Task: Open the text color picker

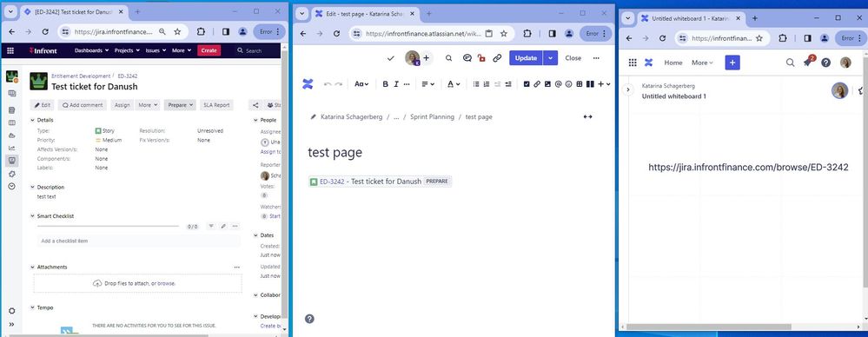Action: [454, 84]
